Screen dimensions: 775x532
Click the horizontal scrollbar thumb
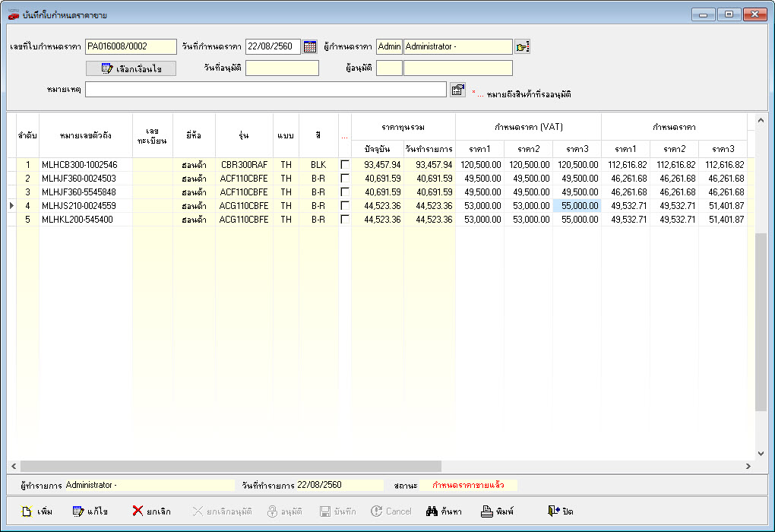pos(231,466)
